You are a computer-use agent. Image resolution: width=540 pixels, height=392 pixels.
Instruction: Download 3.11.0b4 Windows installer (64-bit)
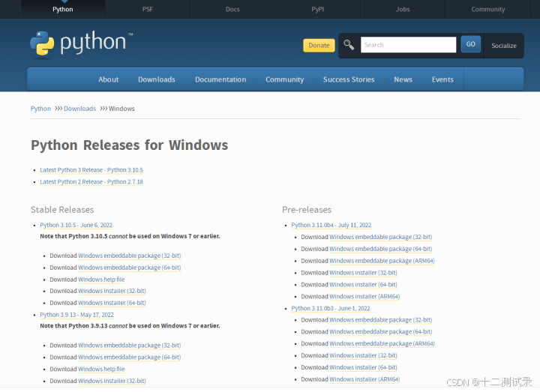coord(363,285)
